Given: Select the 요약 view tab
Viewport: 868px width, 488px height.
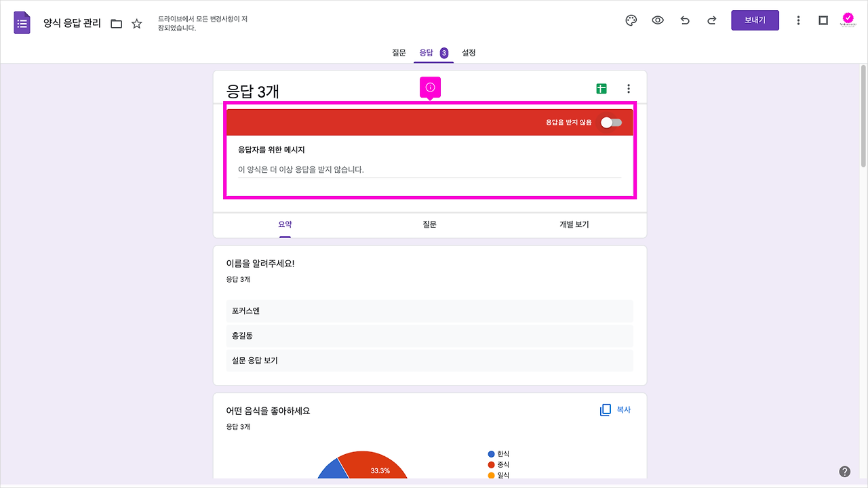Looking at the screenshot, I should [x=285, y=224].
